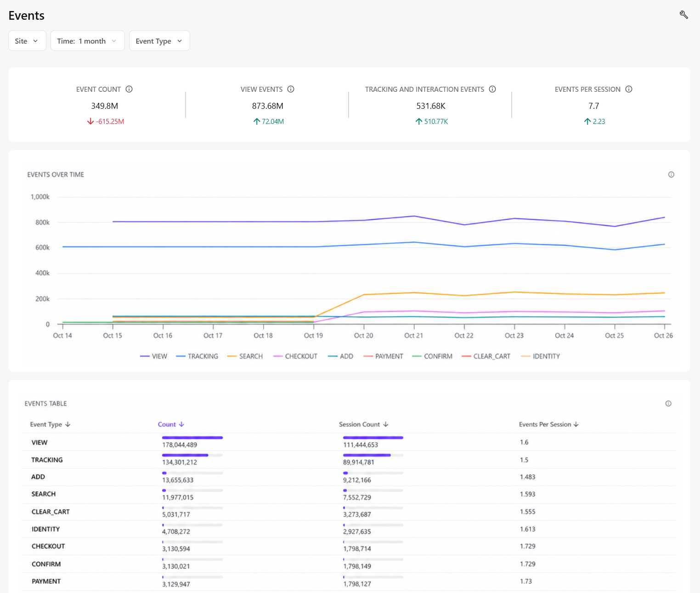This screenshot has height=593, width=700.
Task: Select the VIEW row in events table
Action: [349, 442]
